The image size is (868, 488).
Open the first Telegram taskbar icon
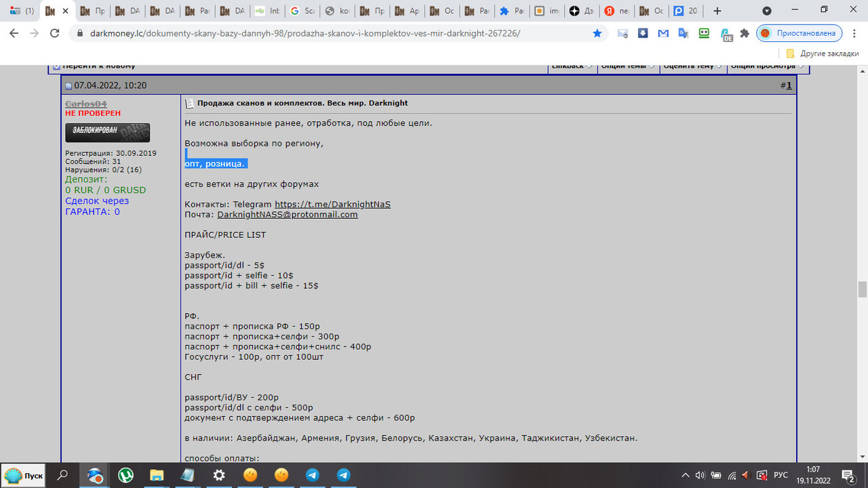(x=313, y=475)
